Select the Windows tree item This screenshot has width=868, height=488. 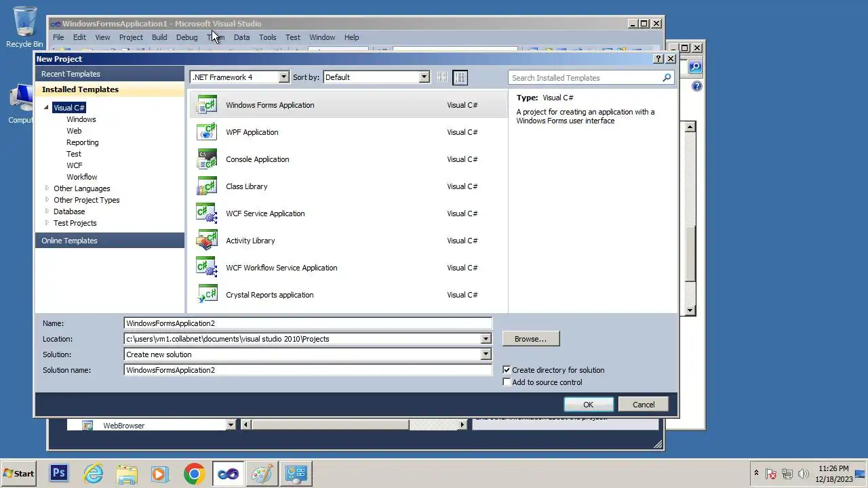81,119
